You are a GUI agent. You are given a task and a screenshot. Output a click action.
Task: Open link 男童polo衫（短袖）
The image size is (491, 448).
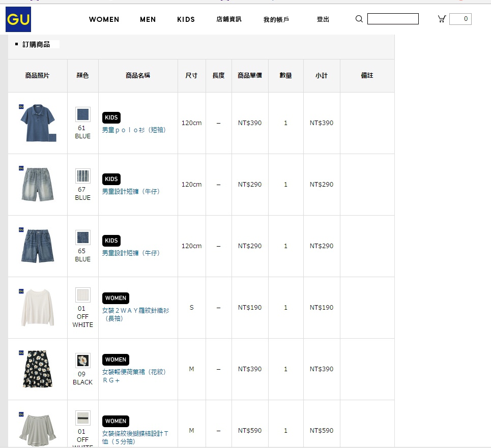point(134,130)
